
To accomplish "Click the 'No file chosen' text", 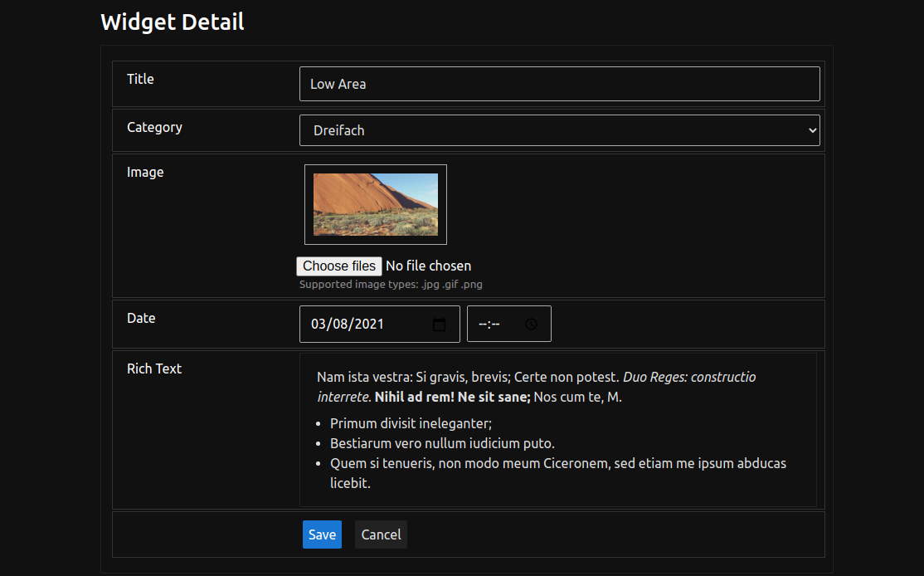I will (x=428, y=266).
